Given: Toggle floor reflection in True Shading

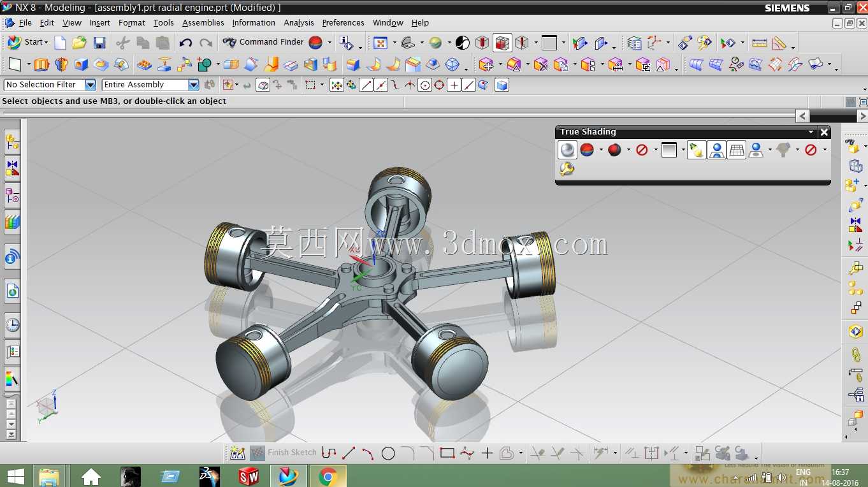Looking at the screenshot, I should [717, 150].
